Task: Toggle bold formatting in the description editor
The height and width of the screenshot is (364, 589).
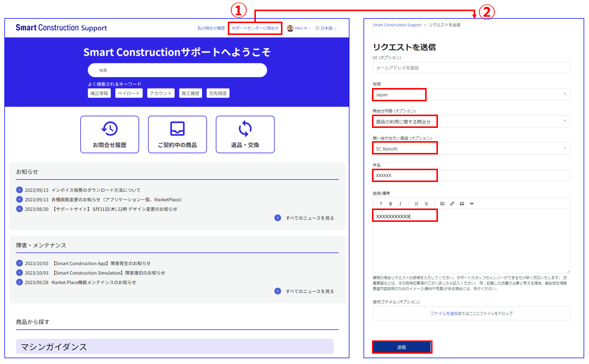Action: 390,204
